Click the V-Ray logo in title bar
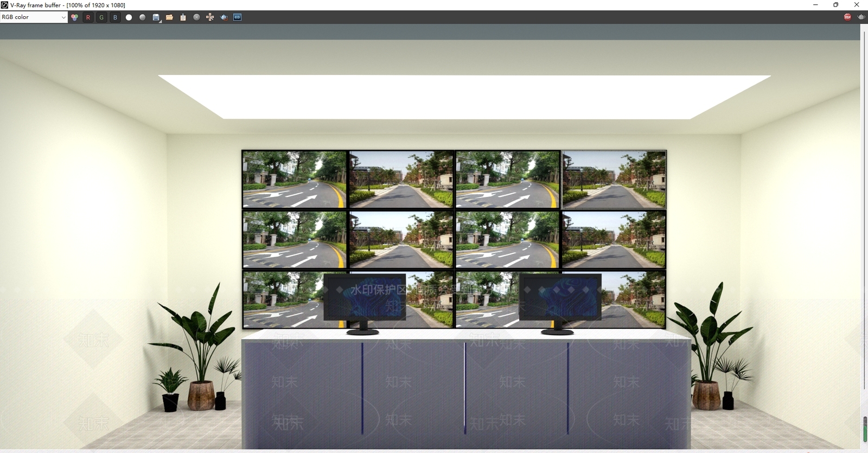Viewport: 868px width, 453px height. 4,5
